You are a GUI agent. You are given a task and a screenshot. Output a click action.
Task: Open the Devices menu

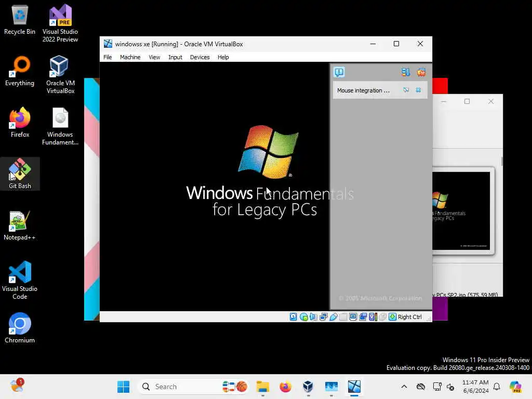tap(200, 57)
